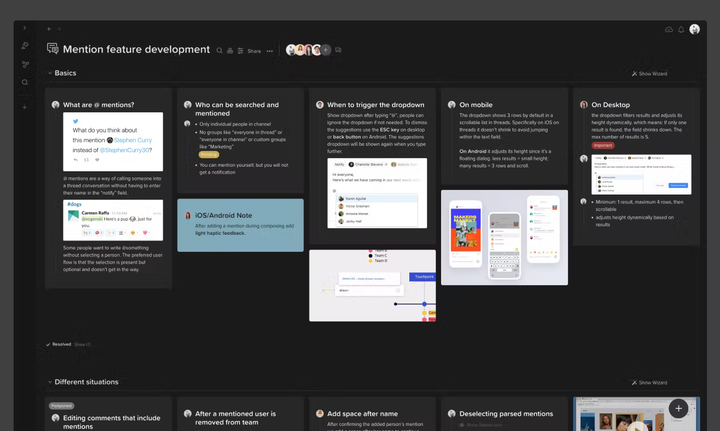Open the mobile phones mockup image
Viewport: 720px width, 431px height.
(x=504, y=237)
